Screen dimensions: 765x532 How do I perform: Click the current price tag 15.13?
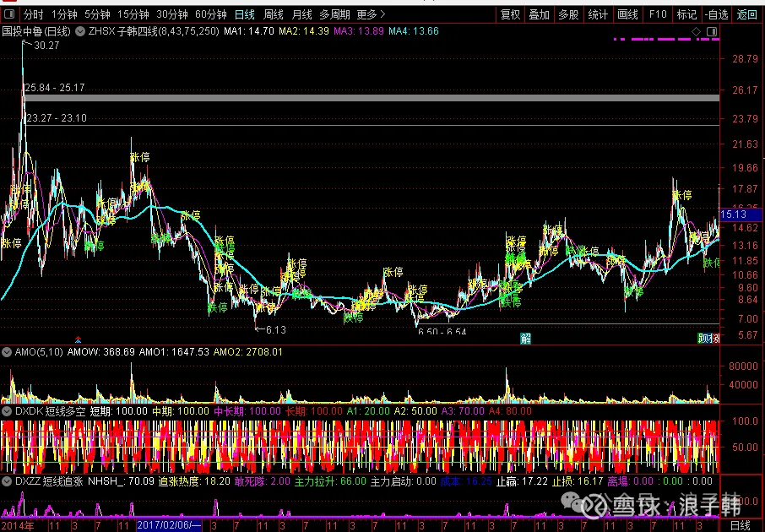coord(741,214)
